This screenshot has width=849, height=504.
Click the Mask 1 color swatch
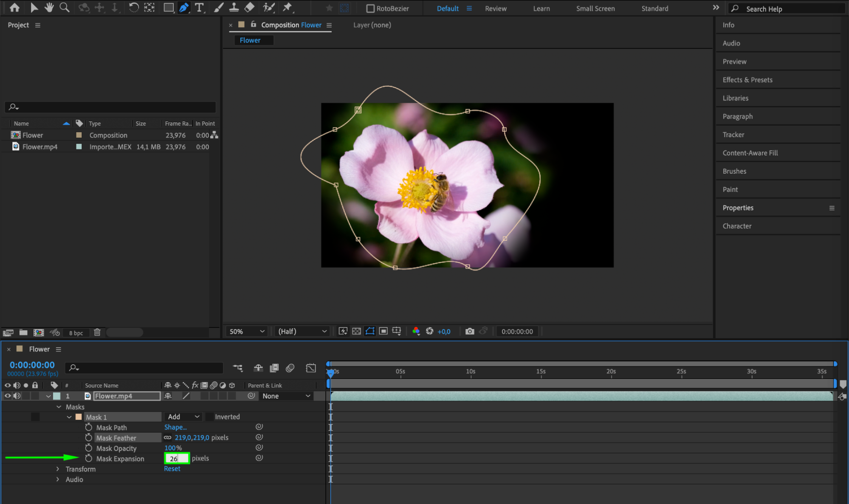point(79,417)
